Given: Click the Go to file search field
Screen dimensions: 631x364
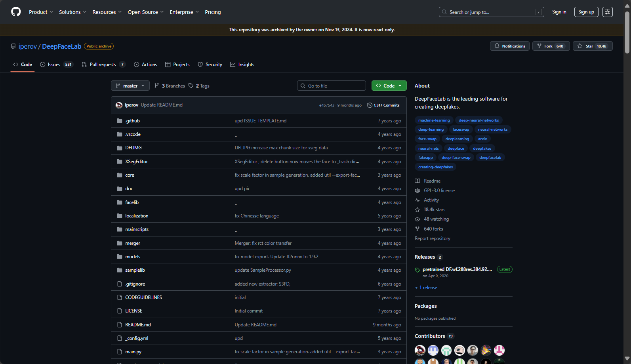Looking at the screenshot, I should coord(332,86).
